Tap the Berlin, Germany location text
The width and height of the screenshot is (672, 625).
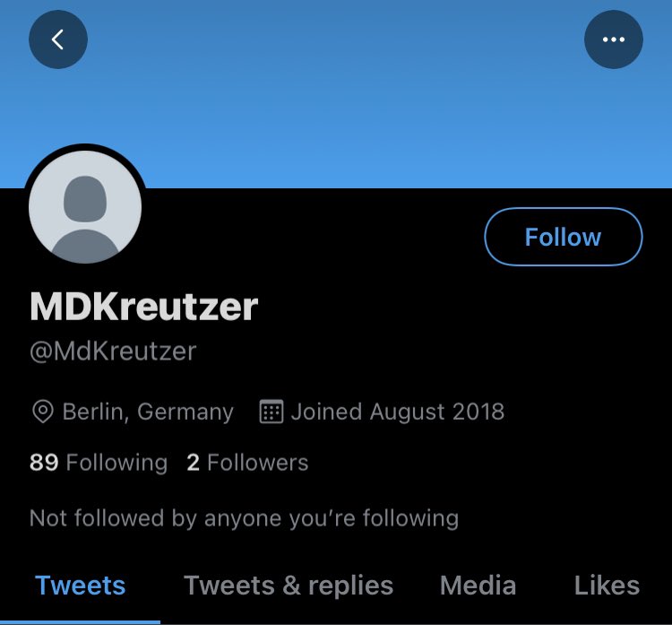pos(148,412)
